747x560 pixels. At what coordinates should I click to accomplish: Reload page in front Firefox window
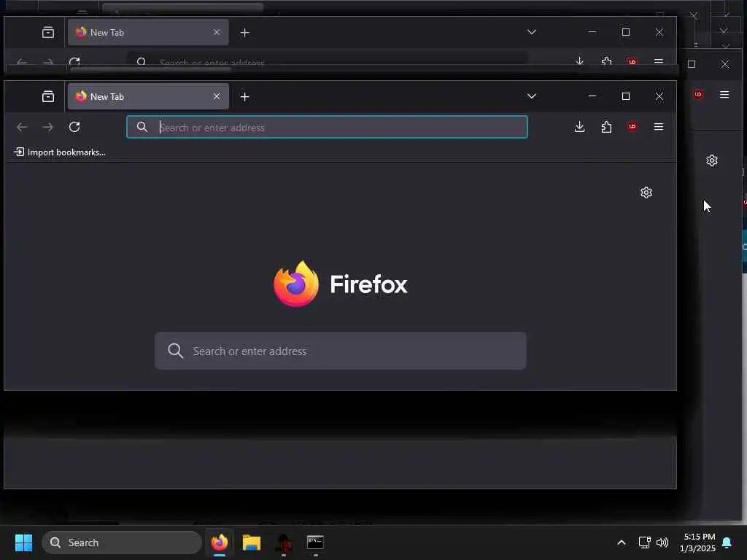coord(74,127)
